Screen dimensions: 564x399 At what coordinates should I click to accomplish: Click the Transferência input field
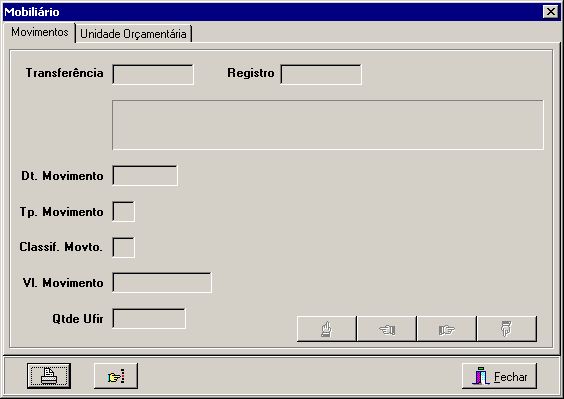click(x=153, y=75)
